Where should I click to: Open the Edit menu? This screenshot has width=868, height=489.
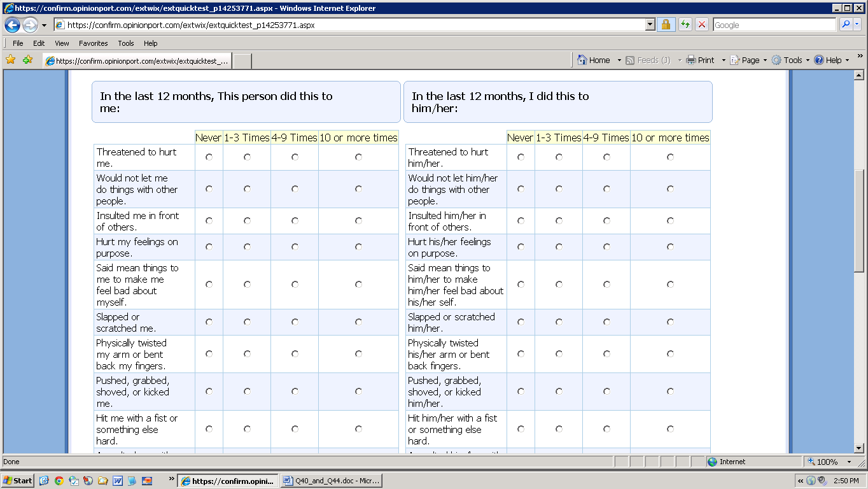(39, 43)
